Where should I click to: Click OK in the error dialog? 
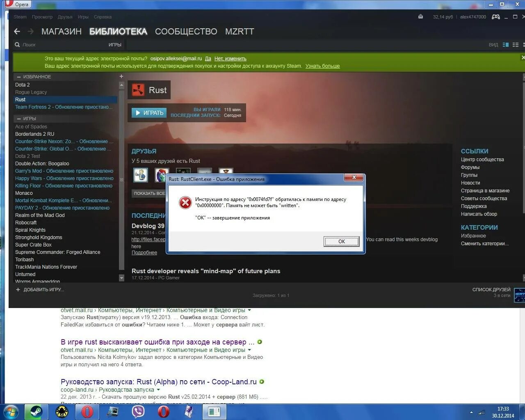342,242
